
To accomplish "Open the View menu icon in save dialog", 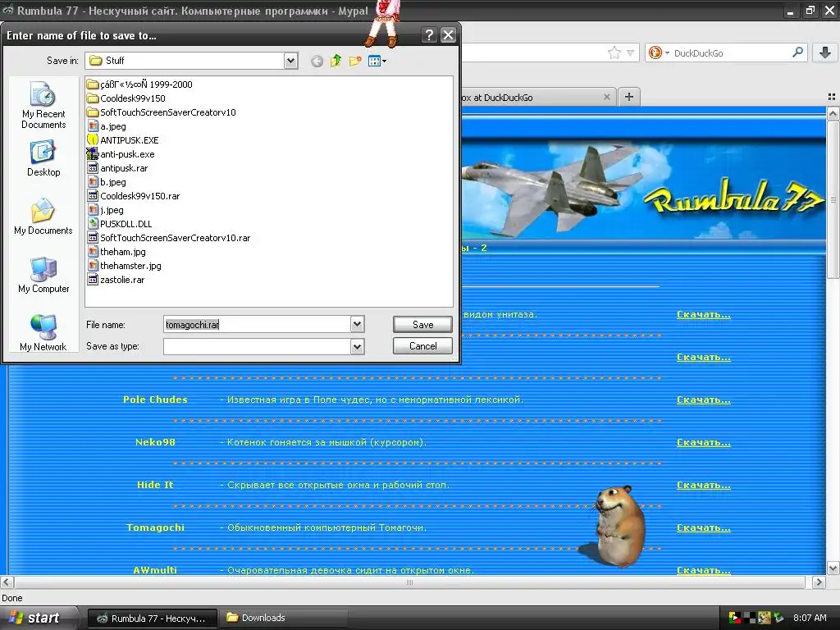I will pyautogui.click(x=377, y=61).
